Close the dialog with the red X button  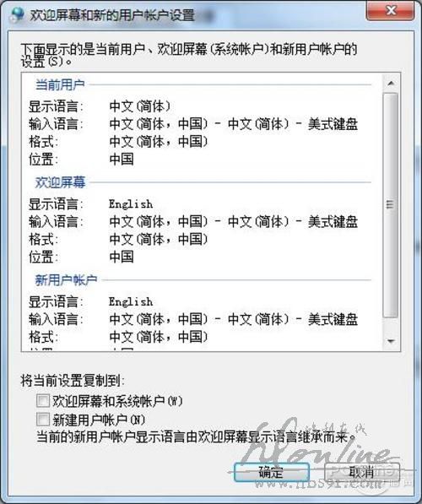click(390, 11)
